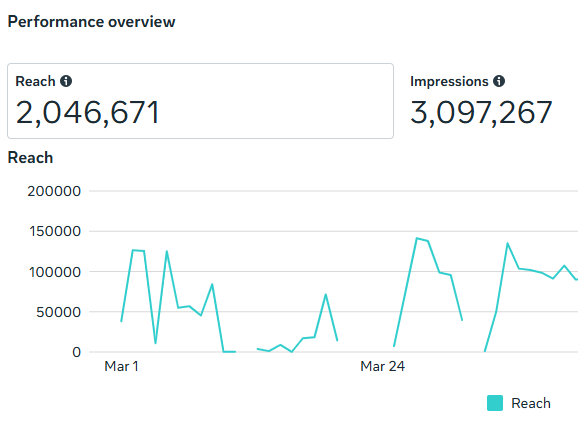Image resolution: width=578 pixels, height=422 pixels.
Task: Click the 50000 y-axis label
Action: 59,312
